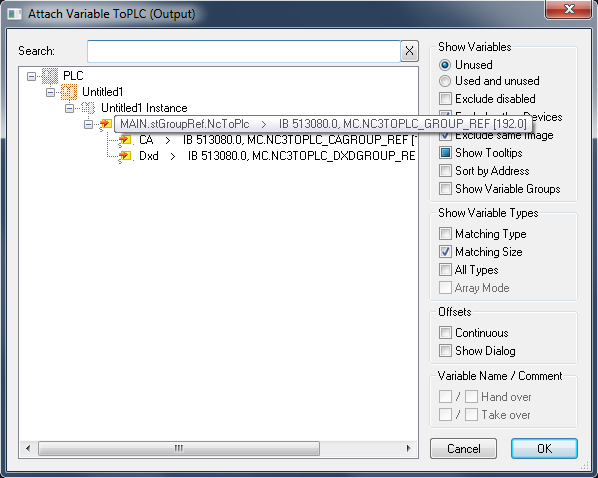Click into the Search input field
The height and width of the screenshot is (478, 598).
pyautogui.click(x=244, y=51)
